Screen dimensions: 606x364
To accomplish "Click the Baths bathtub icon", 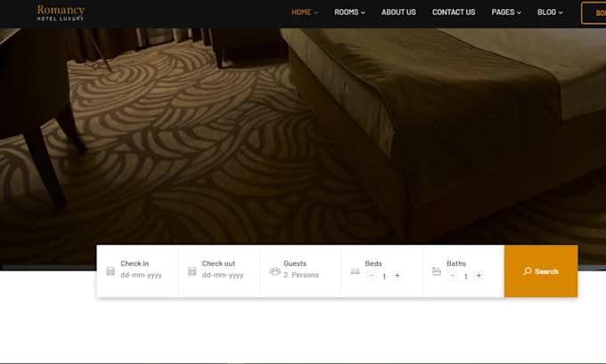I will 437,271.
